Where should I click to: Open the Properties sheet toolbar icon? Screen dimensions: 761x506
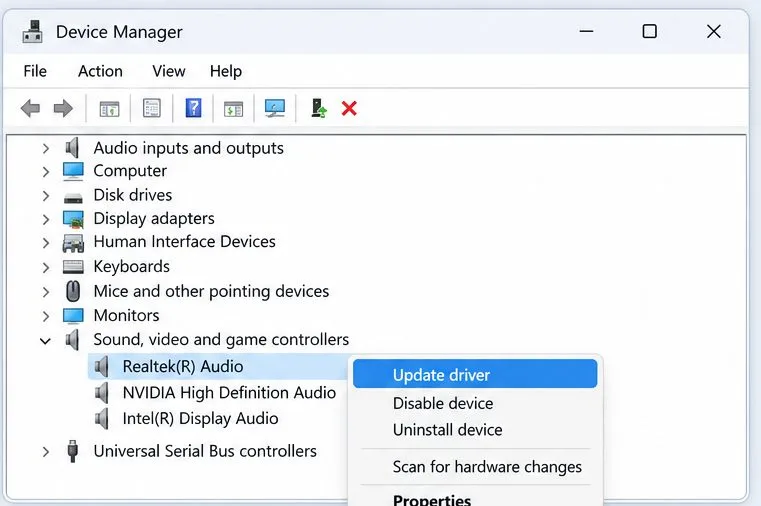tap(151, 108)
